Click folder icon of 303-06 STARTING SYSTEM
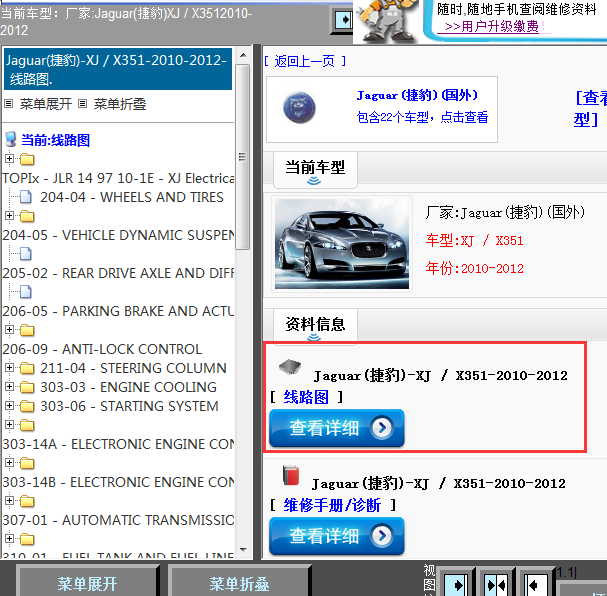The image size is (607, 596). 27,406
